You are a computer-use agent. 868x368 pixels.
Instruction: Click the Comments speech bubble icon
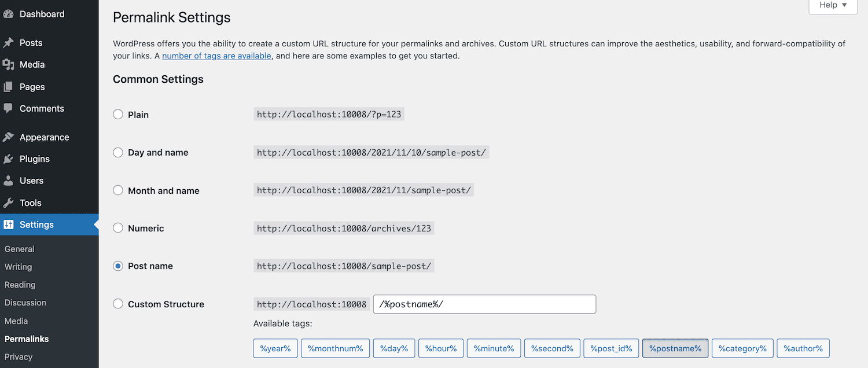pos(10,108)
